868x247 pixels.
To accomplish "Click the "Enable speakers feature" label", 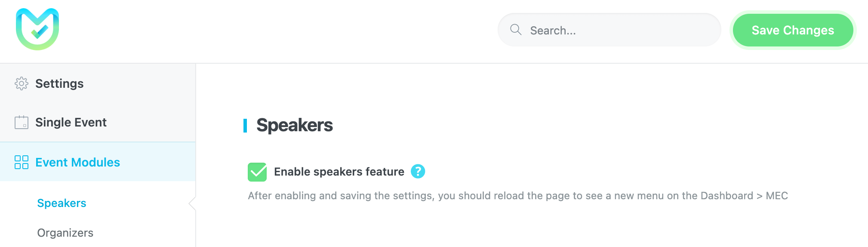I will 339,172.
